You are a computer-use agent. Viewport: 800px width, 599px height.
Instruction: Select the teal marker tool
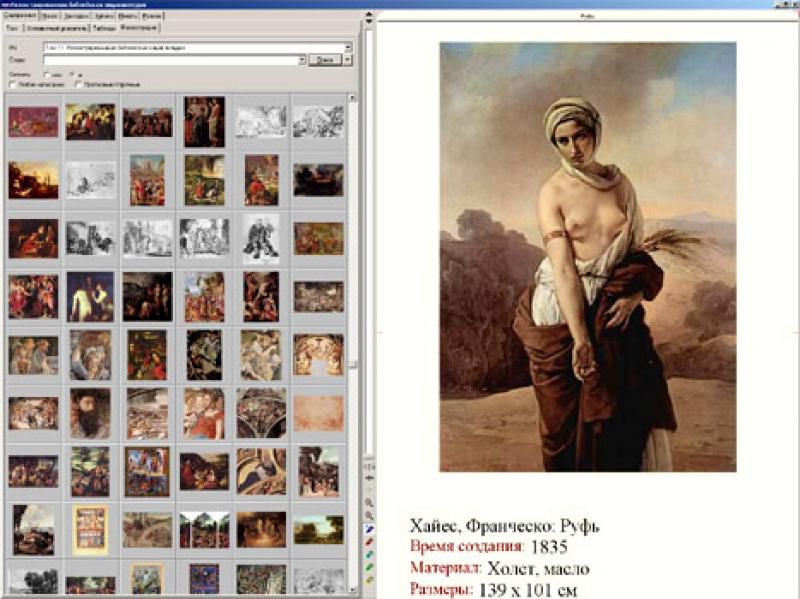click(x=370, y=554)
